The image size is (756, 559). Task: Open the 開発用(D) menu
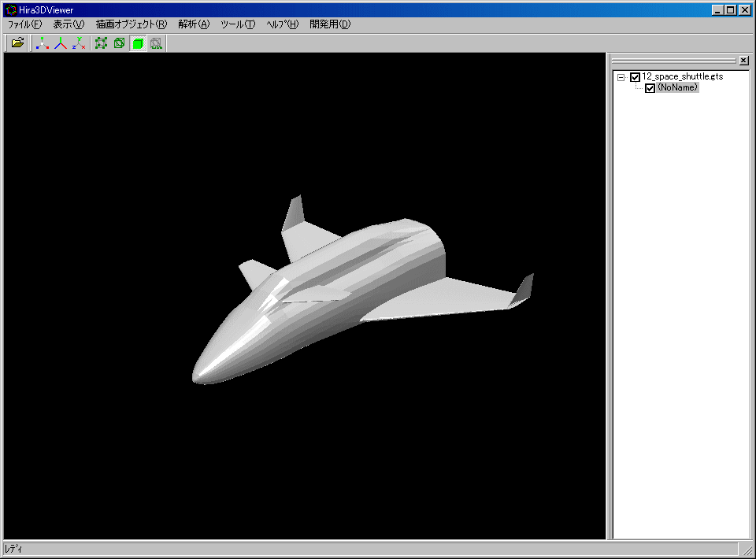330,24
